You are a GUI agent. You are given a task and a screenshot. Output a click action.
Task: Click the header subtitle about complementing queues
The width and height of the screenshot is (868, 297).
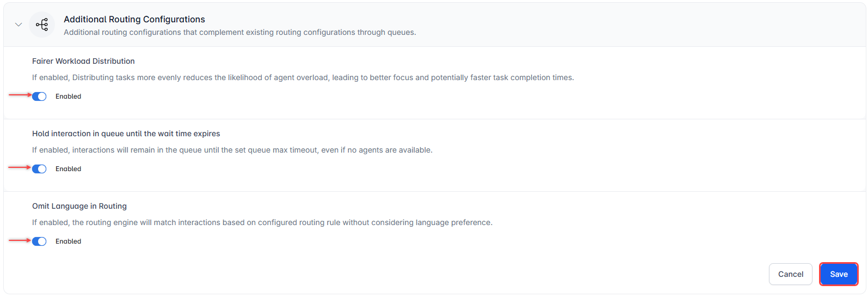(240, 32)
